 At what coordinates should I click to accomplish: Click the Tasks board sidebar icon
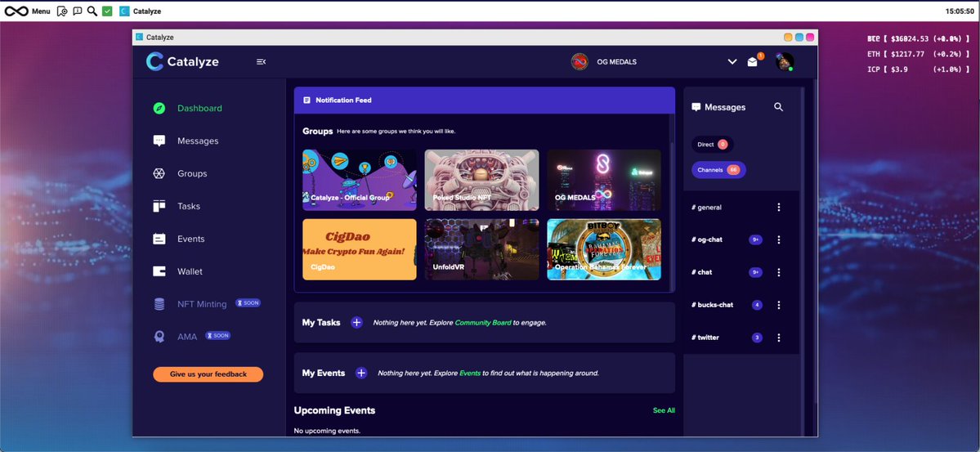[159, 206]
